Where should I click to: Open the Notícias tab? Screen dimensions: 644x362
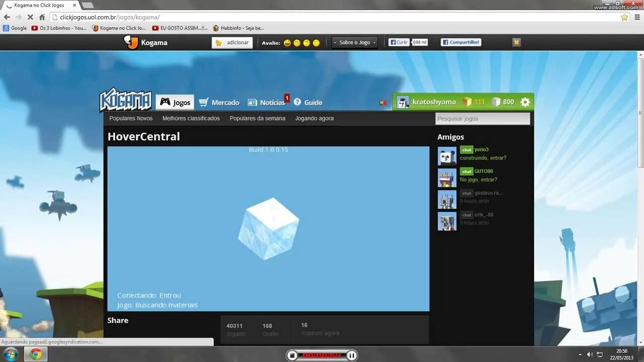[266, 102]
